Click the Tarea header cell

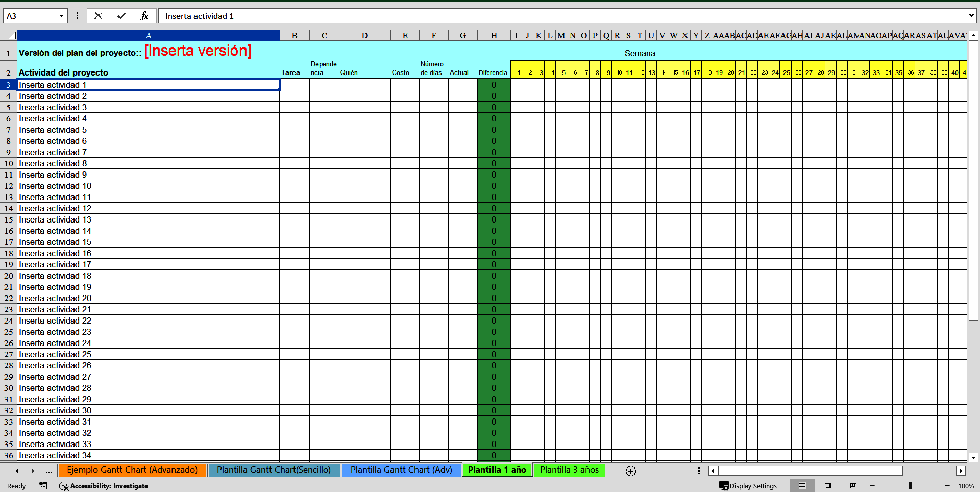295,69
